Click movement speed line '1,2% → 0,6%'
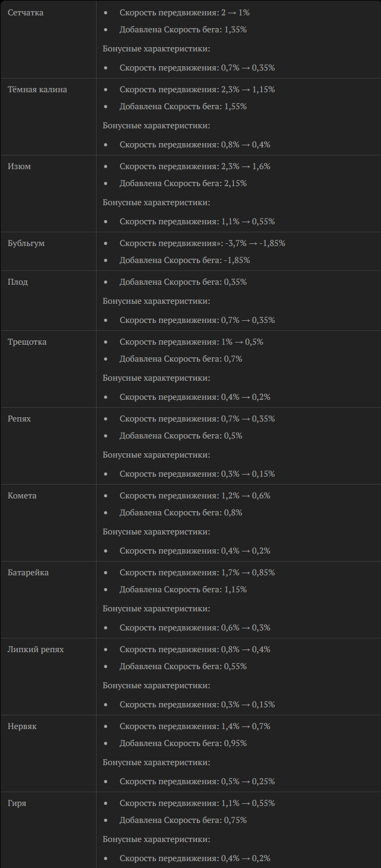Viewport: 381px width, 868px height. (x=195, y=496)
